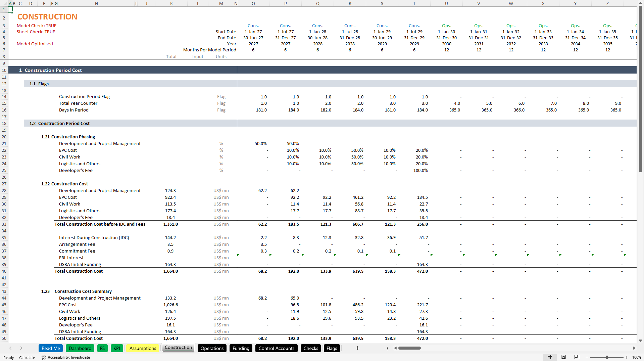
Task: Click 'Model Optimised' cell
Action: pos(35,44)
